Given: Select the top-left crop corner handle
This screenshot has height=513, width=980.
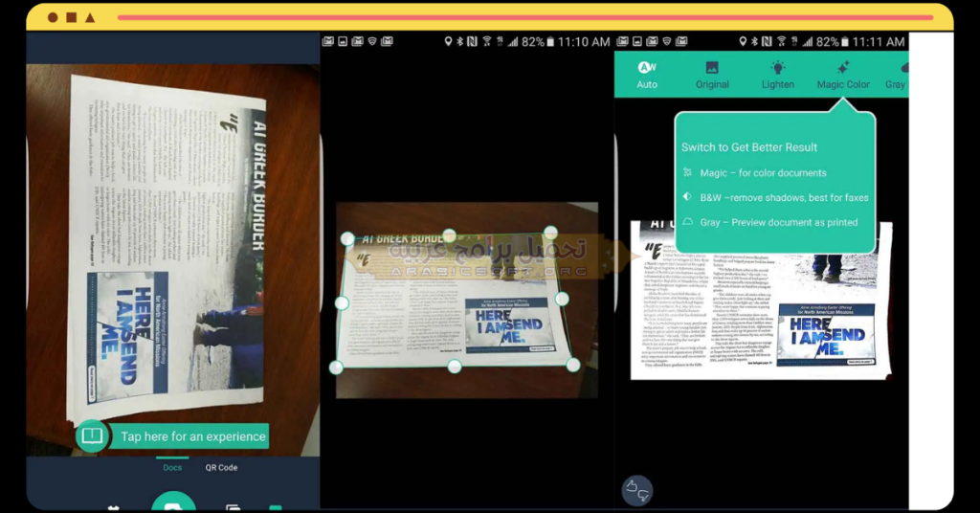Looking at the screenshot, I should pos(347,238).
